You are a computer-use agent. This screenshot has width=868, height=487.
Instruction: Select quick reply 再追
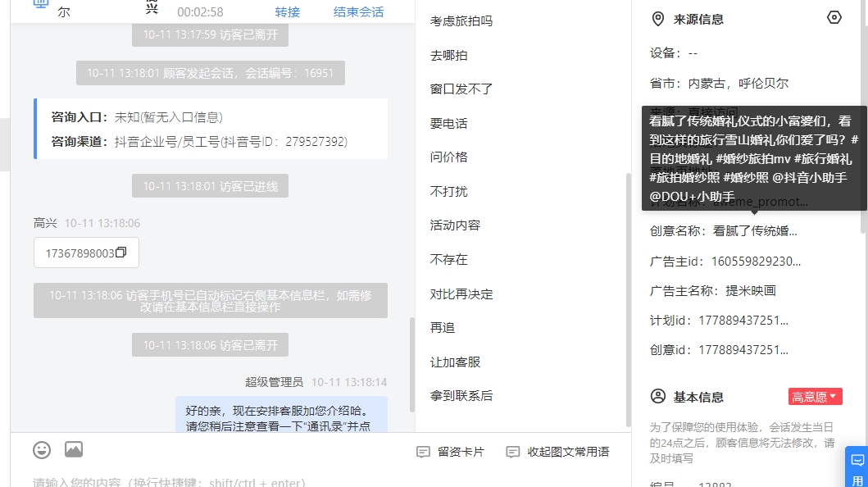[443, 328]
